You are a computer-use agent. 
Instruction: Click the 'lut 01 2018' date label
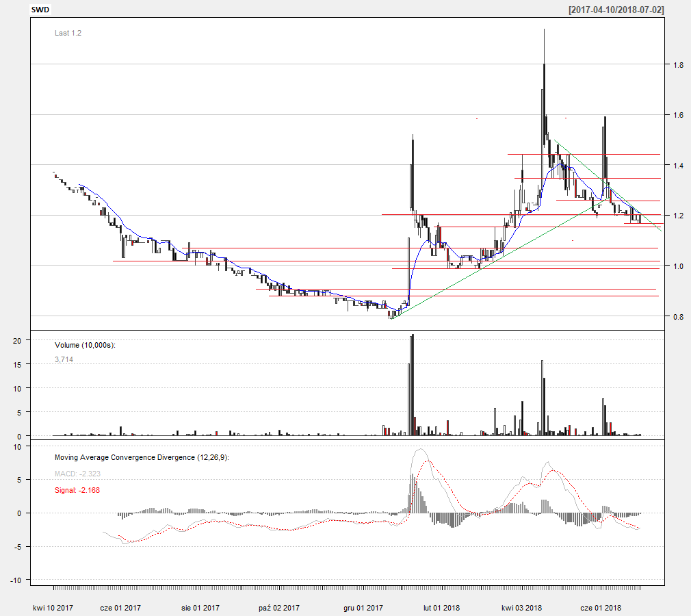[441, 608]
